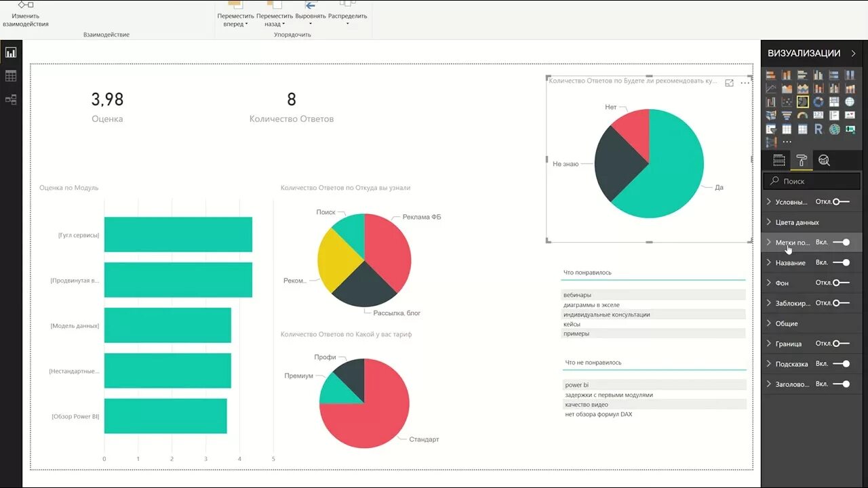
Task: Select the ArcGIS map visual
Action: click(x=834, y=129)
